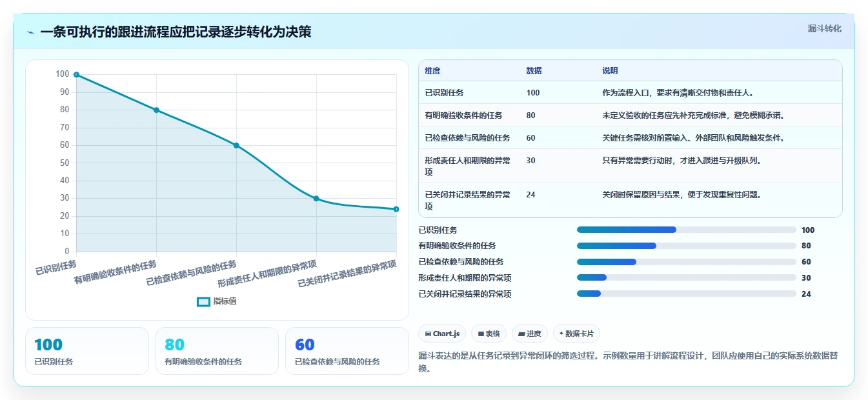Click description starting 只有异常需要行动时

point(681,161)
